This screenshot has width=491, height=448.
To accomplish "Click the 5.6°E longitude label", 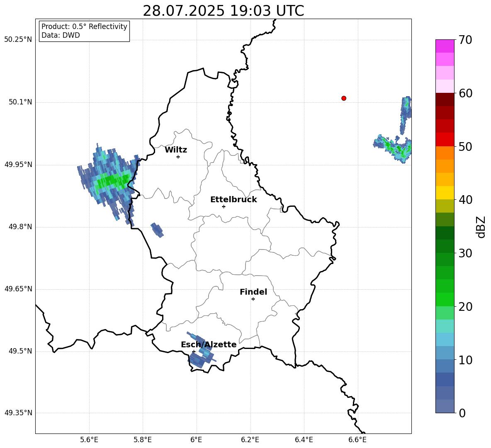I will click(x=89, y=440).
